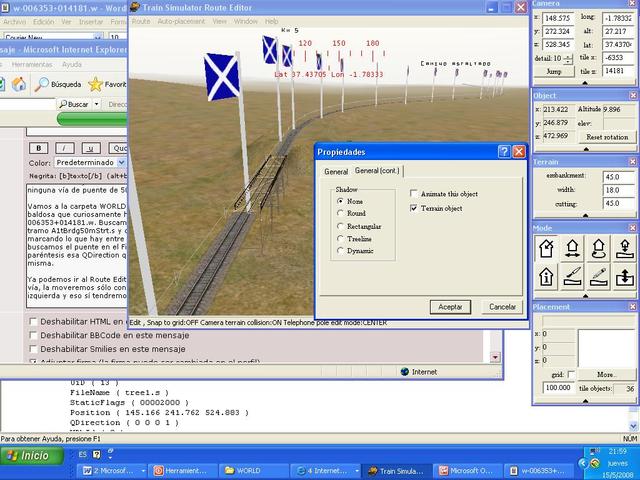Click the bottom-left icon in Mode panel
This screenshot has width=640, height=480.
pyautogui.click(x=547, y=277)
